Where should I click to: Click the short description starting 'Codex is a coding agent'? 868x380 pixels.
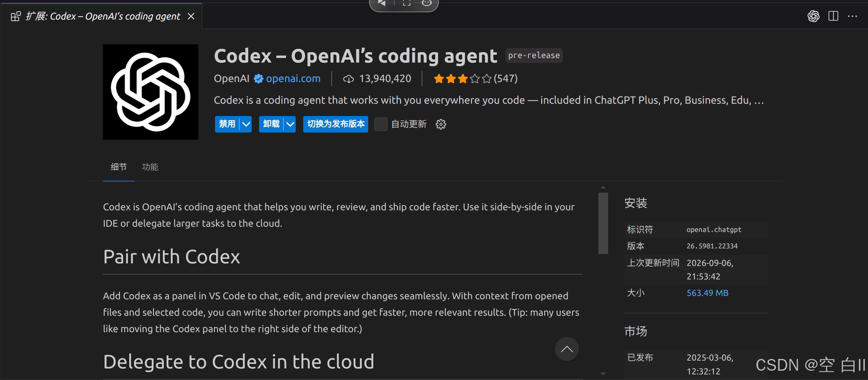[489, 100]
